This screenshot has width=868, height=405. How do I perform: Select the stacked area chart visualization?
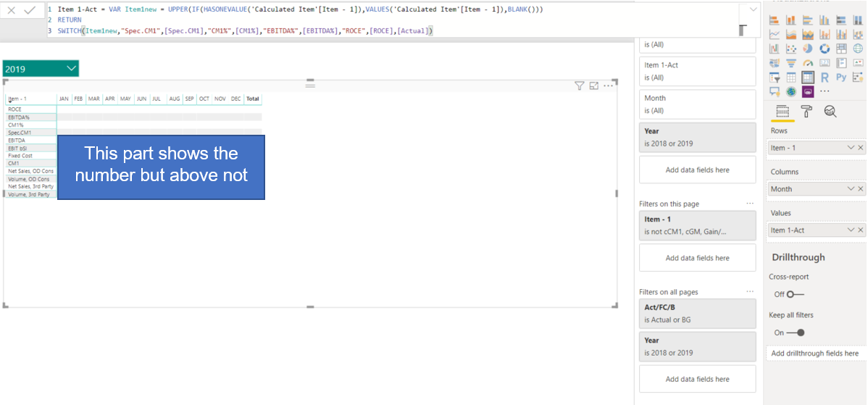click(x=808, y=34)
